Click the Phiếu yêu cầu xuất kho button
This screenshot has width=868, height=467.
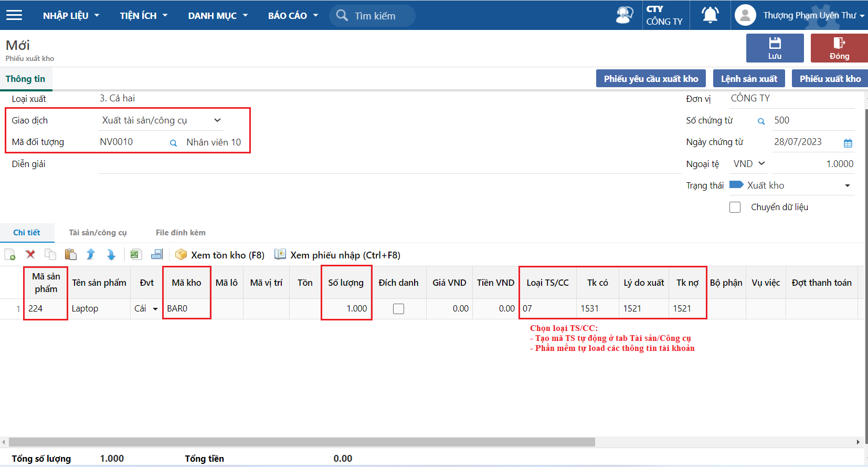pyautogui.click(x=651, y=79)
